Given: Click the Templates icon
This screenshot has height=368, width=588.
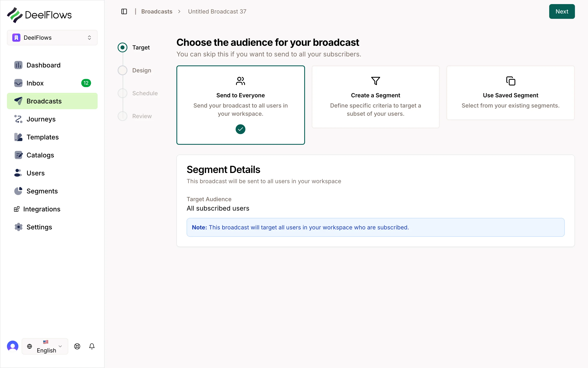Looking at the screenshot, I should [x=18, y=137].
